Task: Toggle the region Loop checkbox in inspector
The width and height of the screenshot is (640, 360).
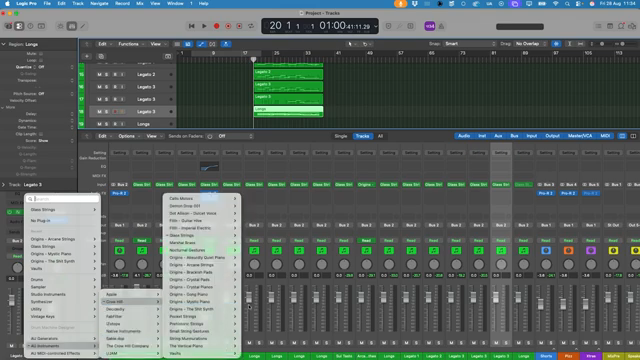Action: tap(41, 60)
